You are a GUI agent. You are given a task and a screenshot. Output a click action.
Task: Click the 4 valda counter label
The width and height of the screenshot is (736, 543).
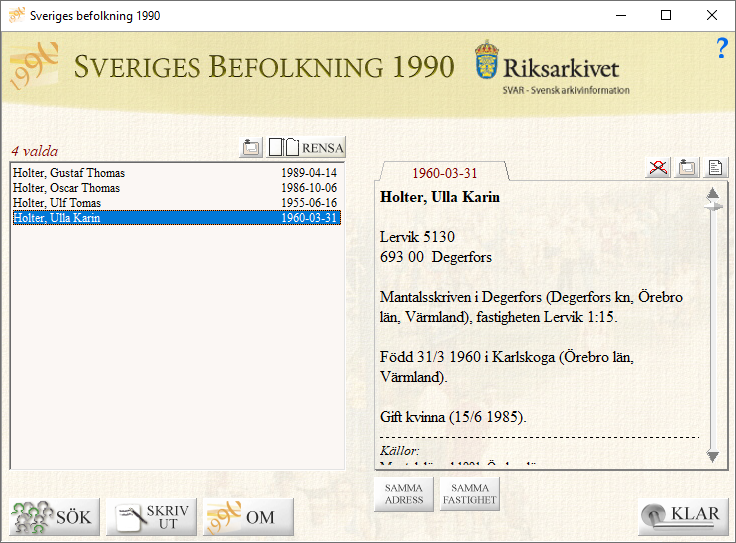(35, 151)
